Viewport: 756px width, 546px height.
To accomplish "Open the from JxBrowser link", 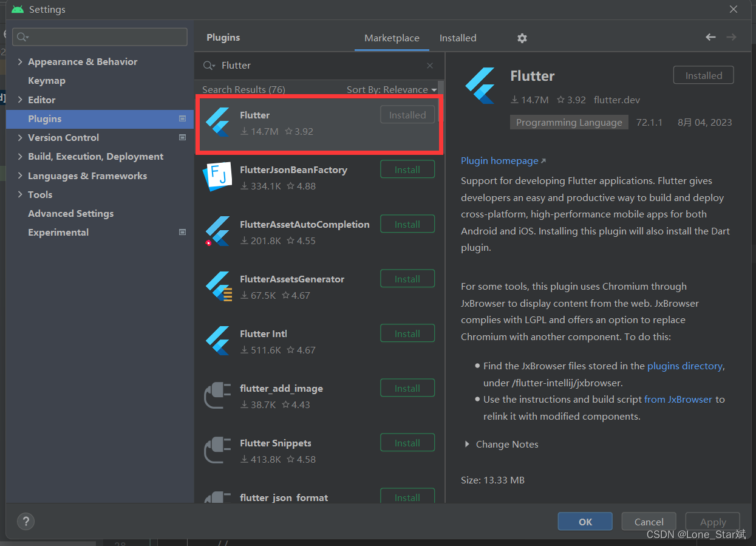I will click(x=678, y=400).
